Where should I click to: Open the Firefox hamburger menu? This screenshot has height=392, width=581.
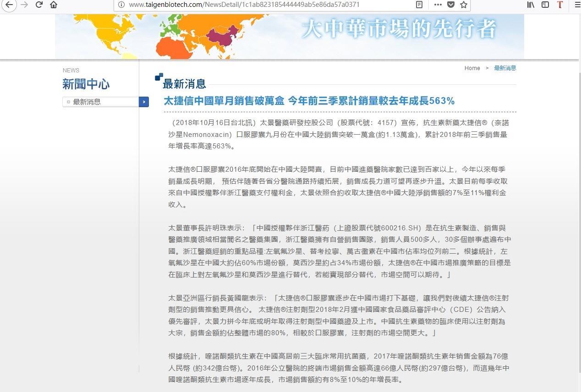pyautogui.click(x=576, y=5)
